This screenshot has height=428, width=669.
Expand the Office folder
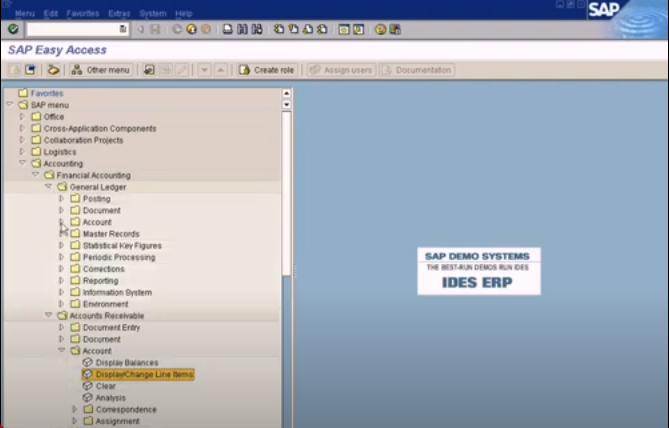click(x=22, y=116)
